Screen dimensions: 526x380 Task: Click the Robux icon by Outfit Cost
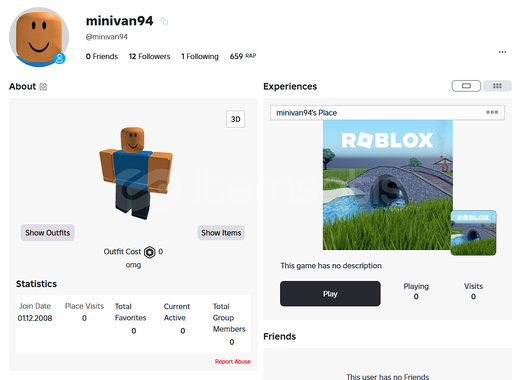click(x=150, y=252)
